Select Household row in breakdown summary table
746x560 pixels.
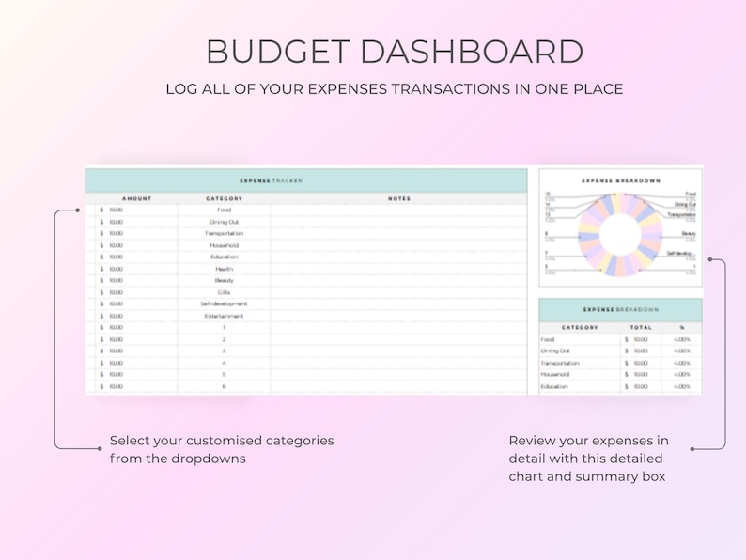[620, 375]
